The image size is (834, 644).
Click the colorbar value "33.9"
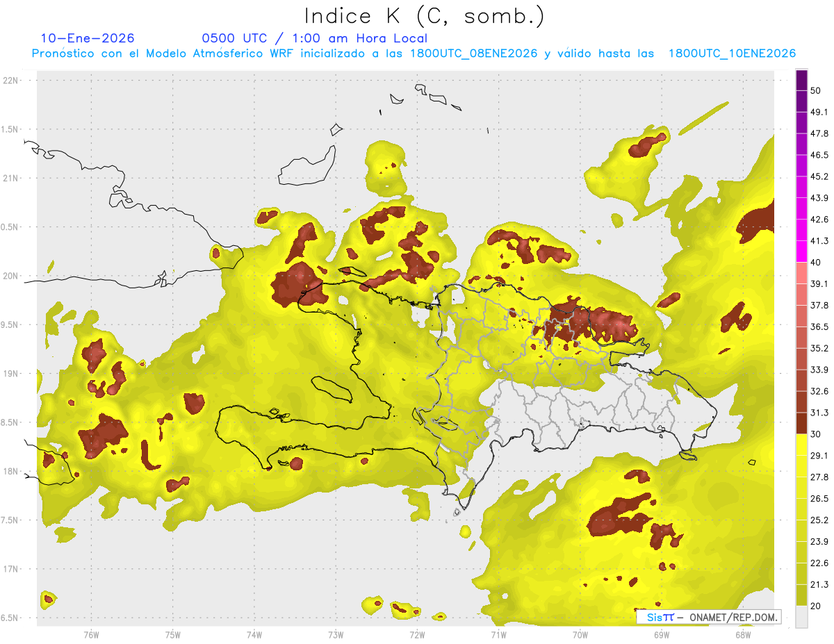click(819, 370)
